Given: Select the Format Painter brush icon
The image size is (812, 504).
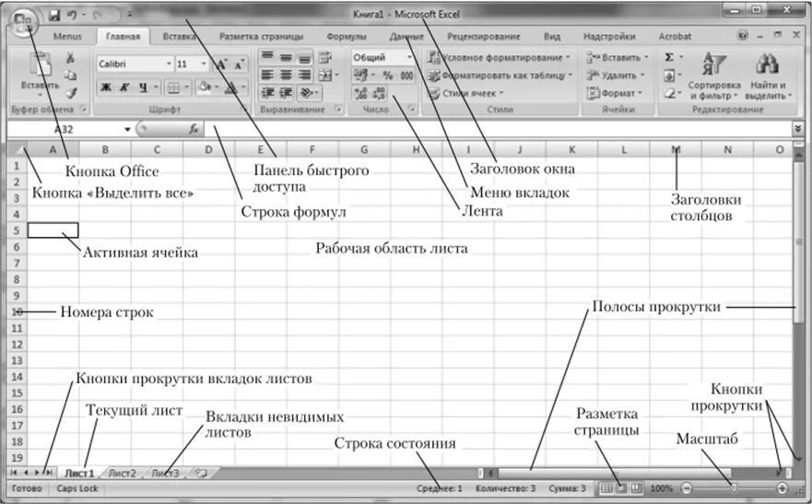Looking at the screenshot, I should coord(71,93).
